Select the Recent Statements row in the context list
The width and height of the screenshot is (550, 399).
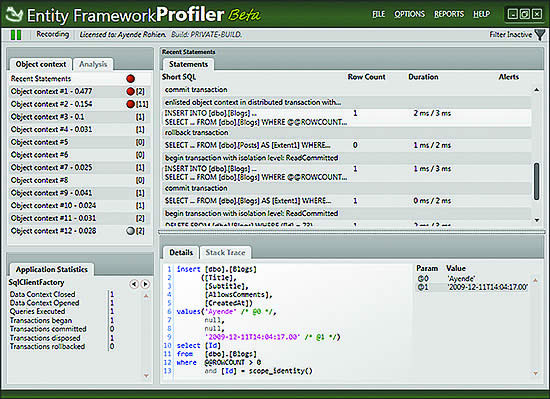80,79
